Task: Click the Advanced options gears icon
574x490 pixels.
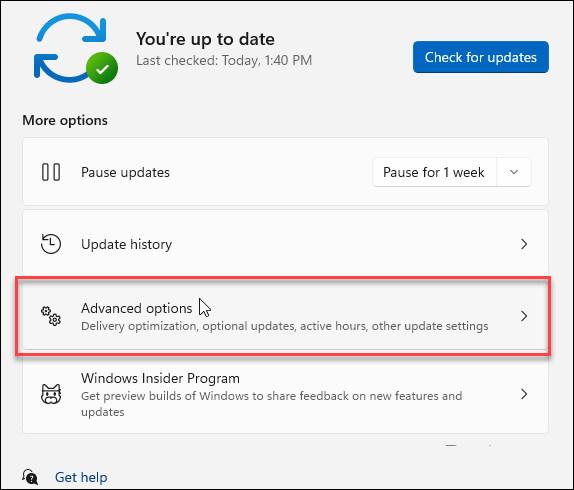Action: [x=51, y=316]
